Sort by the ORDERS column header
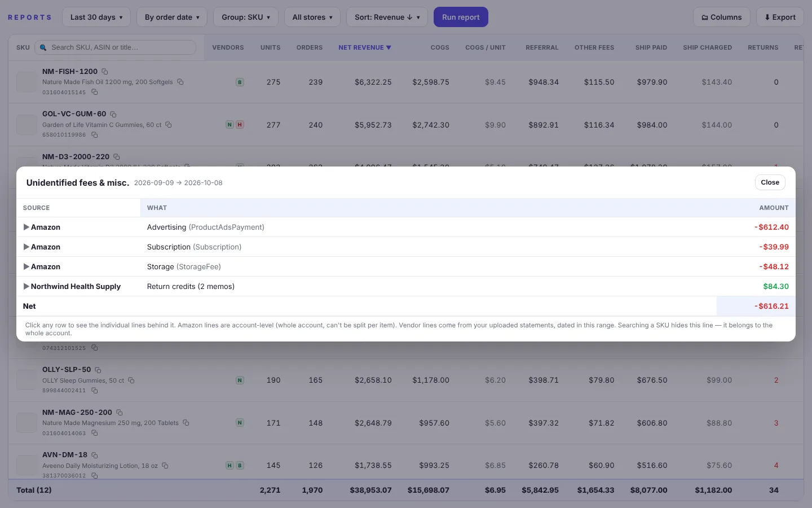The image size is (812, 508). pos(310,47)
